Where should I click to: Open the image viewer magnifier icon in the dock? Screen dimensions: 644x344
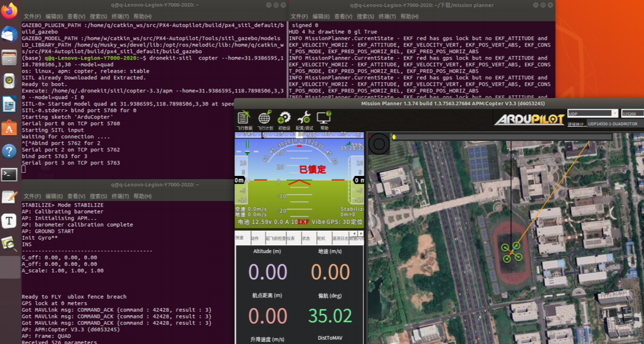tap(9, 244)
